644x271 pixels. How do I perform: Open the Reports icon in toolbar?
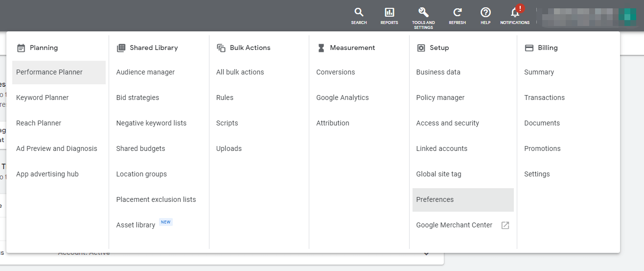[x=389, y=13]
